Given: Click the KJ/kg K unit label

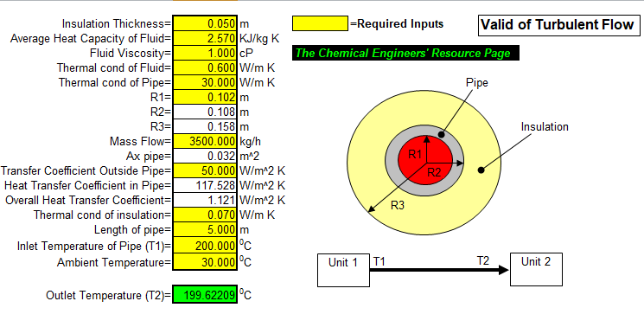Looking at the screenshot, I should pos(259,39).
